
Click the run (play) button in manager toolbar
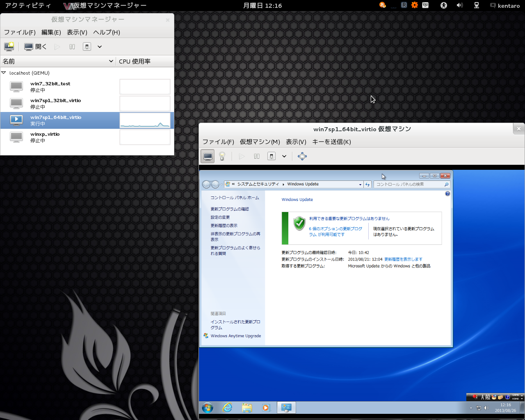click(x=57, y=47)
